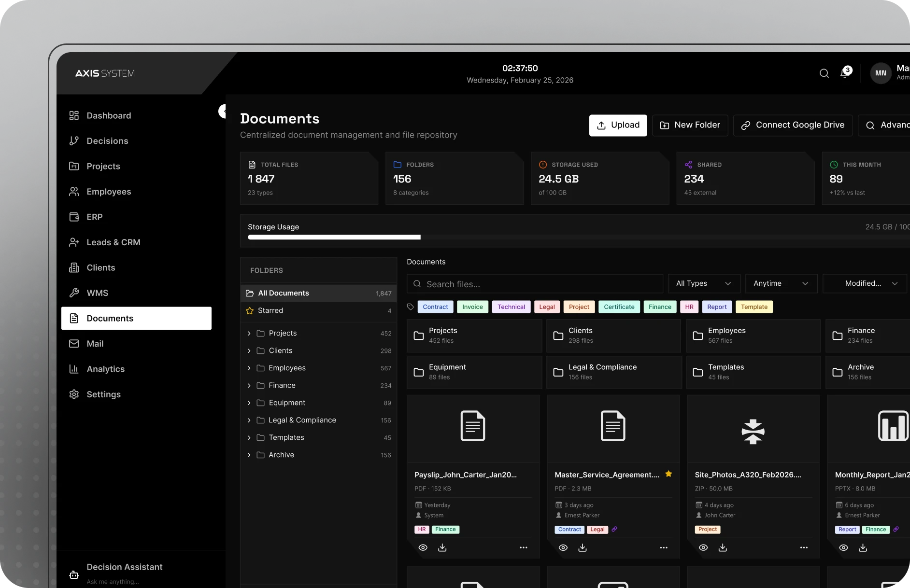Click the notifications bell icon
Screen dimensions: 910x588
click(844, 73)
